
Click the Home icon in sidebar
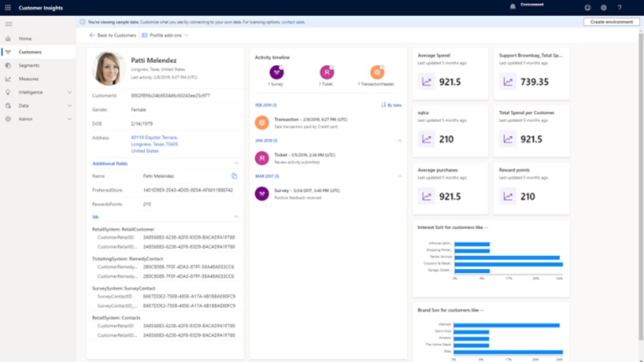[x=8, y=39]
